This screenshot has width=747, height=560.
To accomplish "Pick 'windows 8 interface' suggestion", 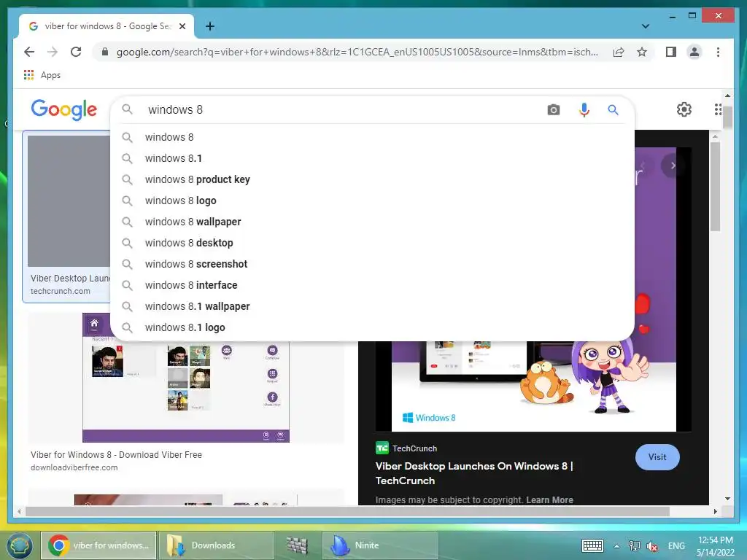I will tap(372, 285).
